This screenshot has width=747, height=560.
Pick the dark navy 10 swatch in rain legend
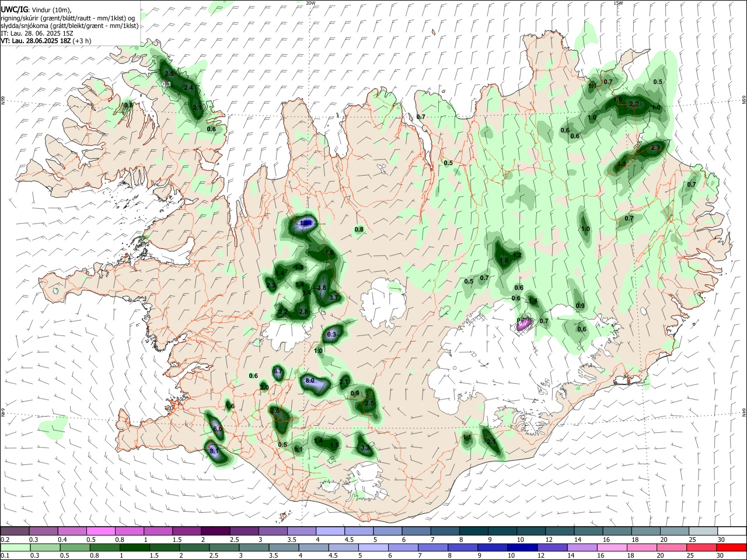522,547
